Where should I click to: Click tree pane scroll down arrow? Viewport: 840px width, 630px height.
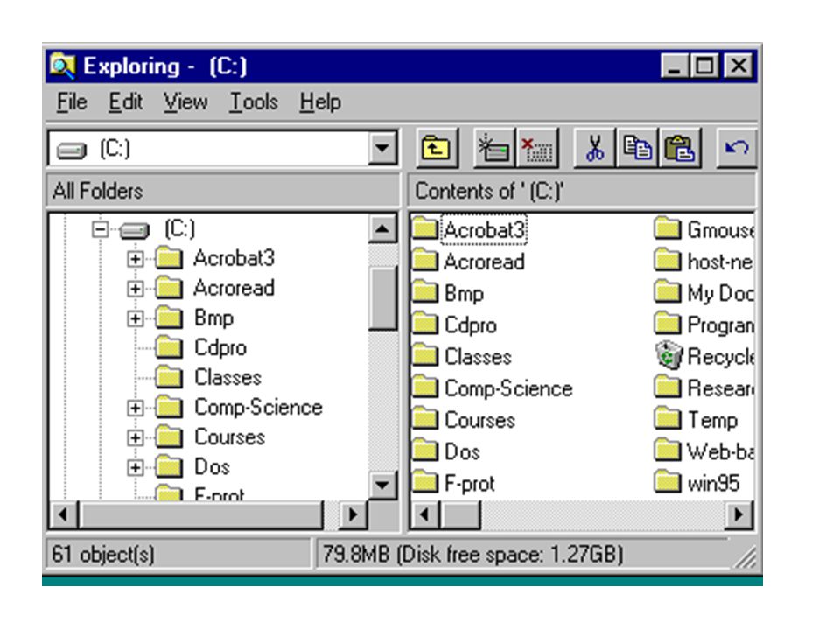coord(382,486)
